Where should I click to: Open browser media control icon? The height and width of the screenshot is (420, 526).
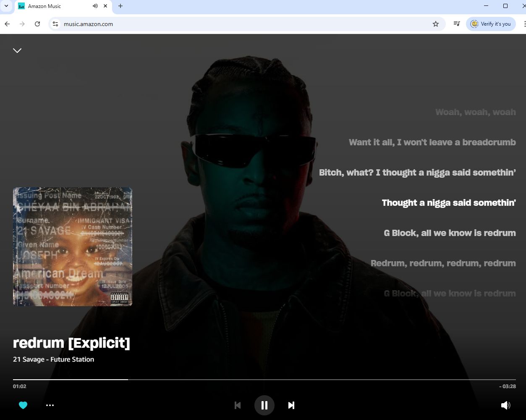(x=457, y=24)
